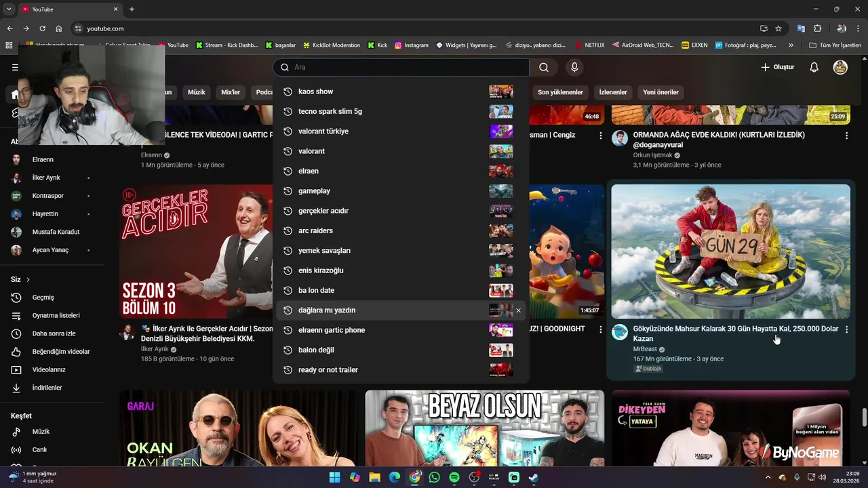The width and height of the screenshot is (868, 488).
Task: Open the Müzik filter chip
Action: coord(196,92)
